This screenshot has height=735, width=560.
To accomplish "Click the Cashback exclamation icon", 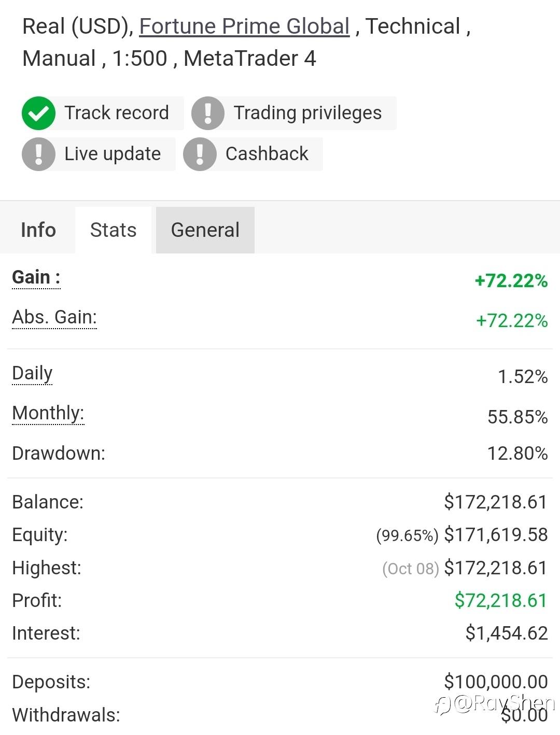I will click(200, 154).
